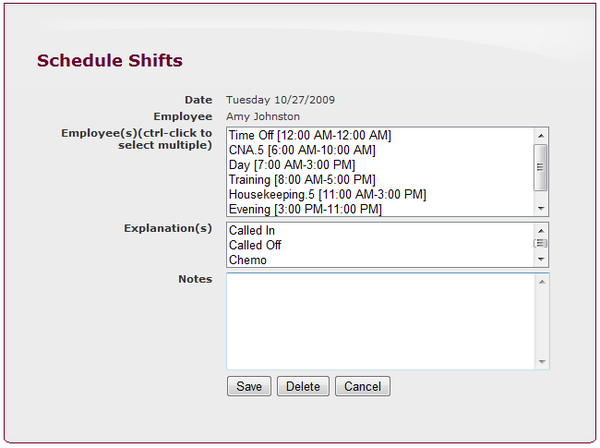This screenshot has height=448, width=600.
Task: Select CNA.5 6:00 AM-10:00 AM shift
Action: click(302, 150)
